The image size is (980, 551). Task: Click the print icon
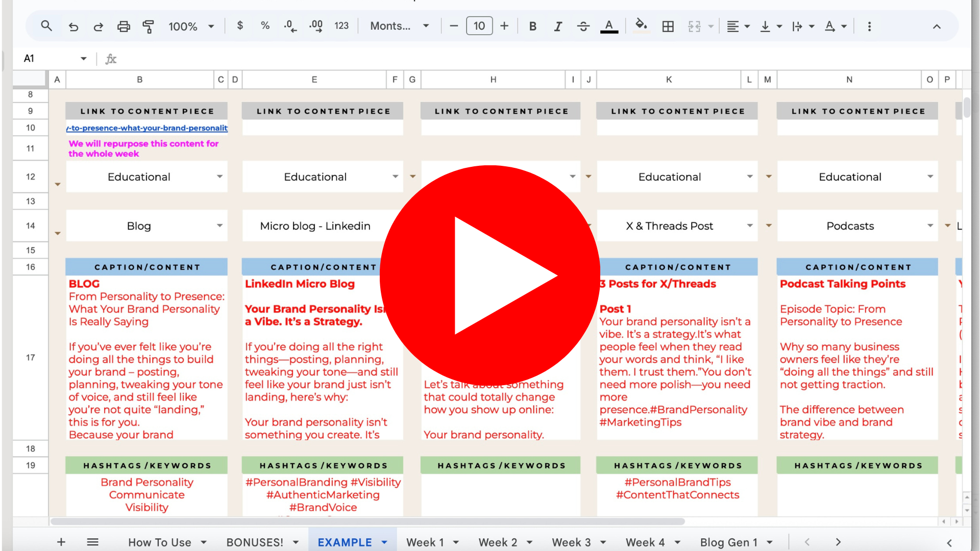tap(124, 27)
